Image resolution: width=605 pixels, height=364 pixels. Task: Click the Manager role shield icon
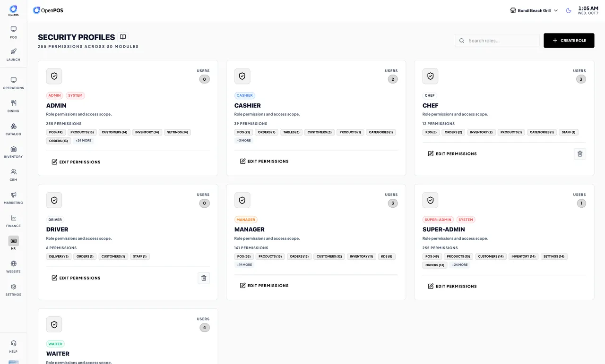pos(242,200)
